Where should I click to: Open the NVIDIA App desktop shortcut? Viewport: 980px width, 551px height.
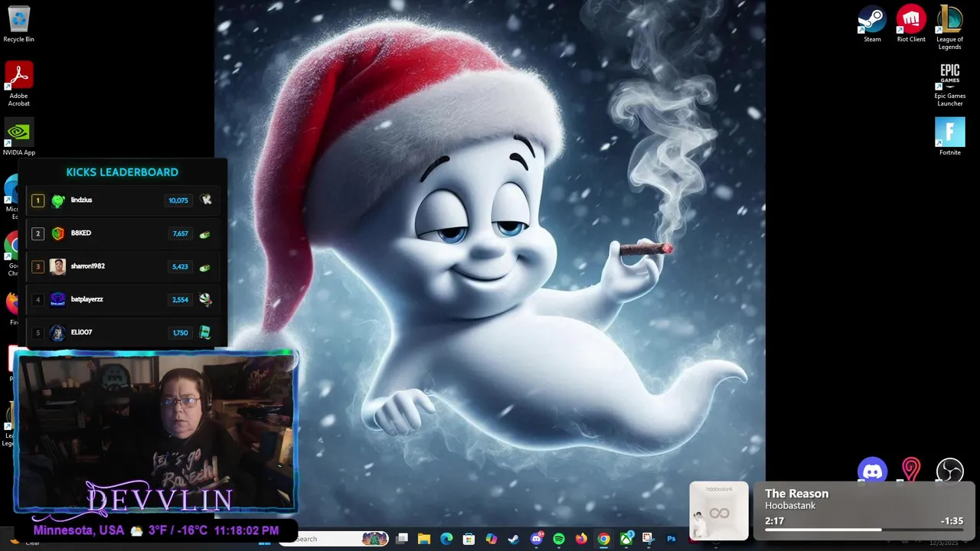[18, 138]
